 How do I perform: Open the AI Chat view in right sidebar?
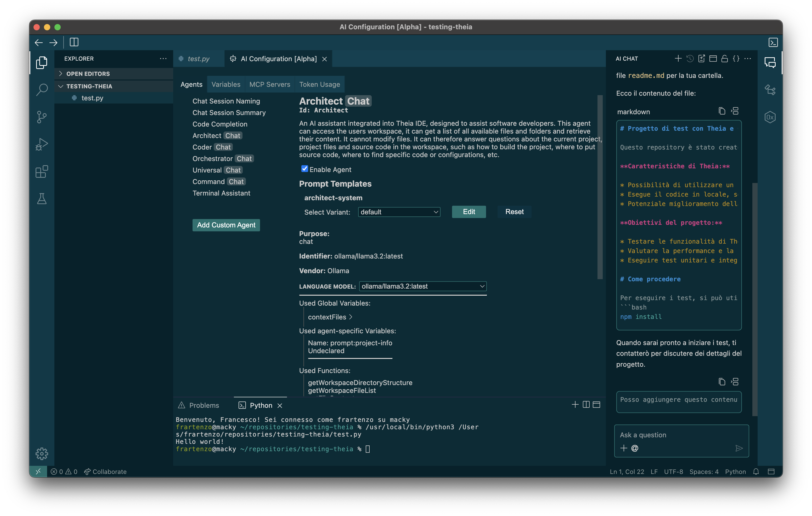(x=770, y=63)
